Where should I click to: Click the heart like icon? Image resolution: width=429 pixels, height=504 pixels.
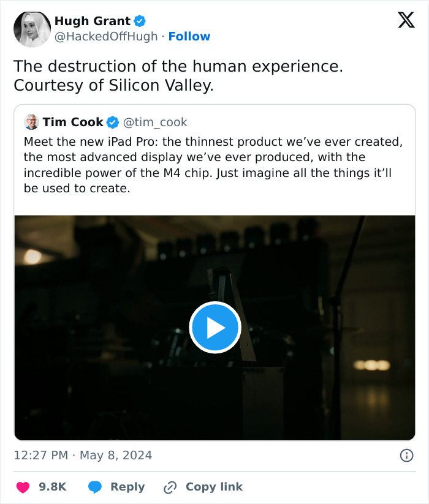coord(23,487)
